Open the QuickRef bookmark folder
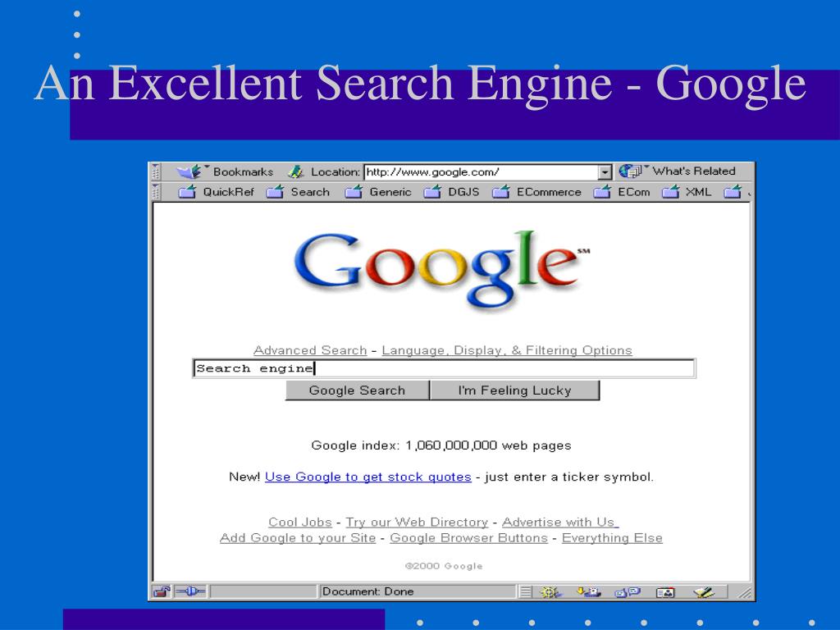Image resolution: width=840 pixels, height=630 pixels. coord(217,192)
